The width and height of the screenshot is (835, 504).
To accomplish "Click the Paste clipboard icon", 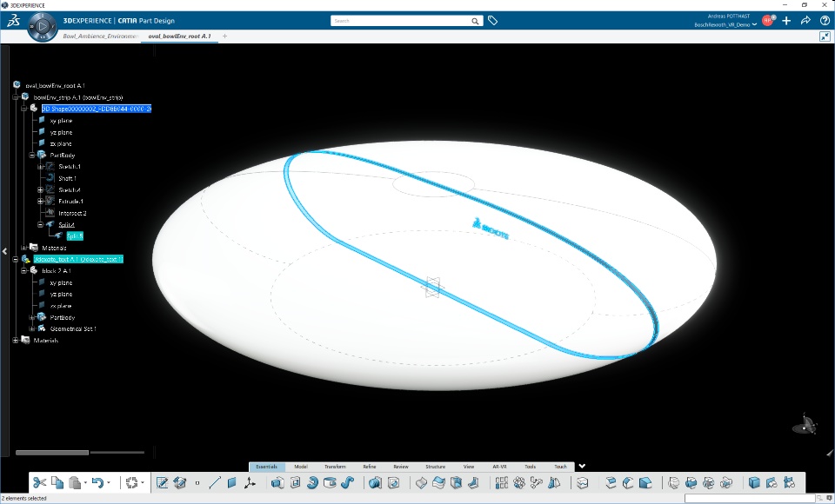I will pyautogui.click(x=75, y=483).
